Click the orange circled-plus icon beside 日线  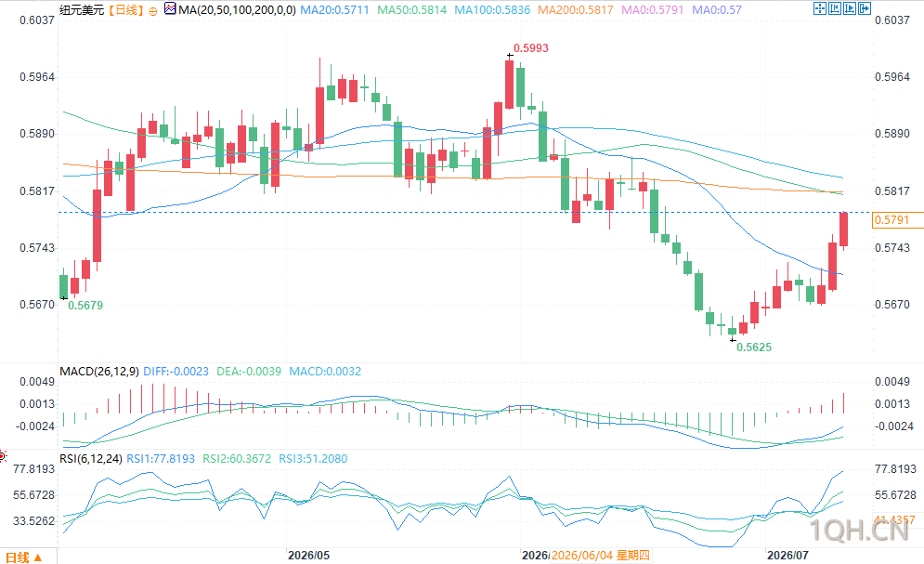(152, 10)
